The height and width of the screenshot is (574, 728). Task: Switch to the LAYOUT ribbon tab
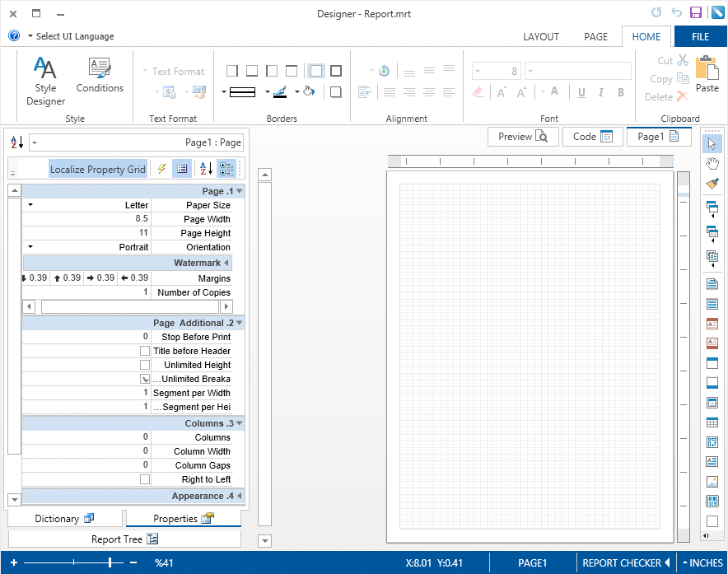(x=541, y=36)
